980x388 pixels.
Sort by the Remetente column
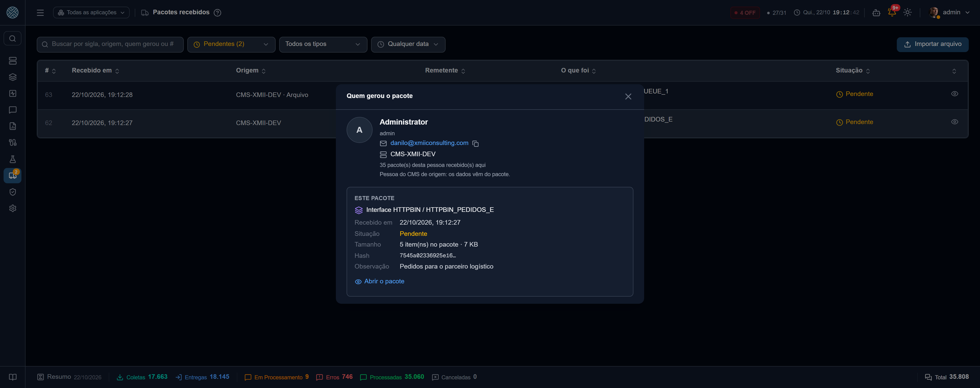click(445, 70)
